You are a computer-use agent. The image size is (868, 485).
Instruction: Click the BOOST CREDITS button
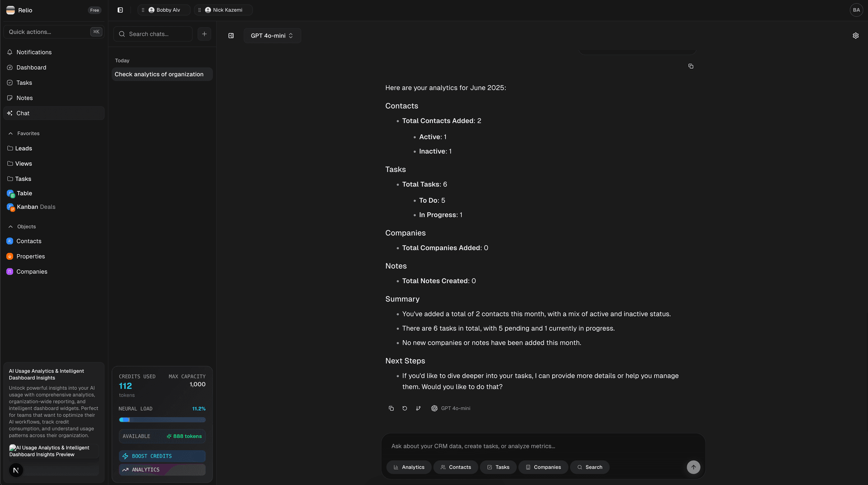pos(162,456)
